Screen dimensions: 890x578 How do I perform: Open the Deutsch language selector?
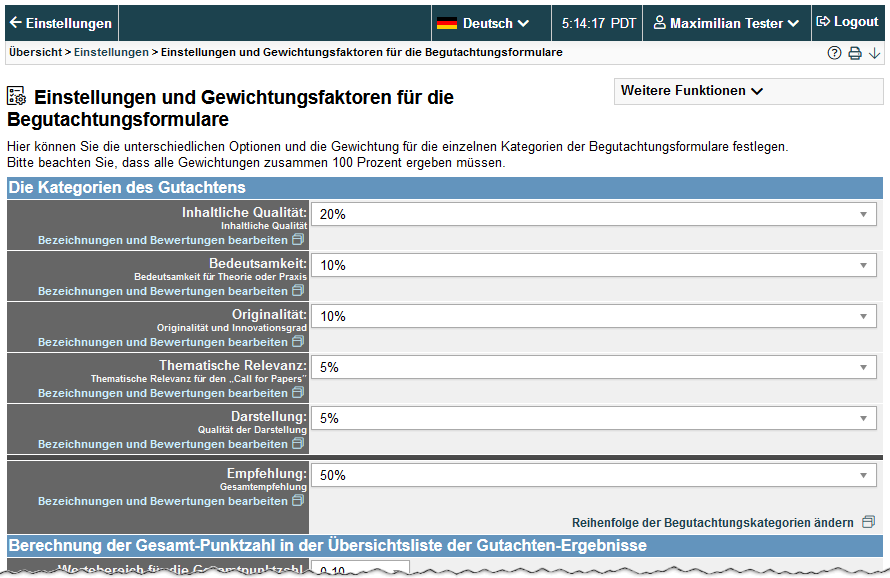point(491,23)
